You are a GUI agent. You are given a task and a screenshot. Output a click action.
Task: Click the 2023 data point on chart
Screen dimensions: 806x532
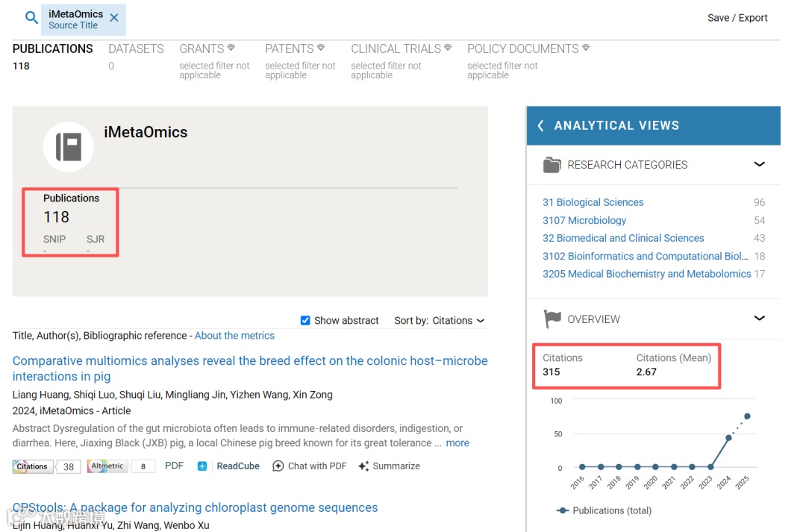click(x=710, y=467)
